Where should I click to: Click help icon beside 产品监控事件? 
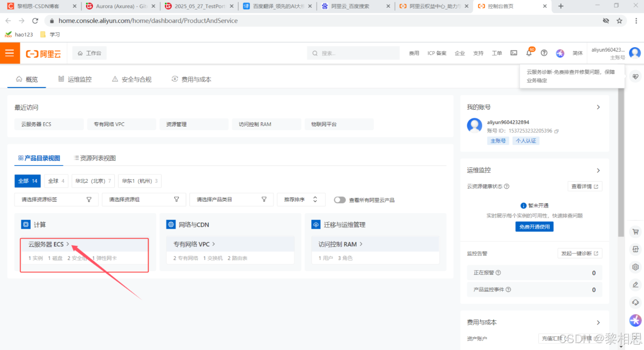tap(508, 290)
